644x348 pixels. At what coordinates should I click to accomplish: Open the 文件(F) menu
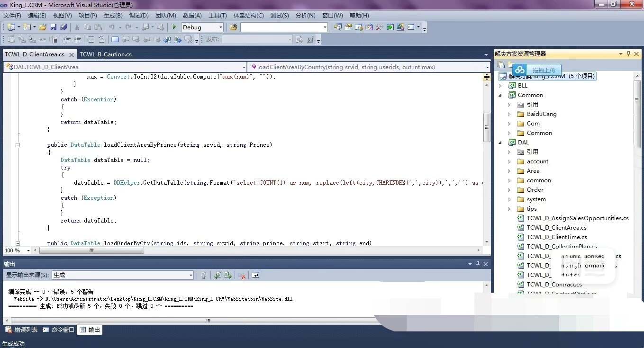[x=12, y=16]
